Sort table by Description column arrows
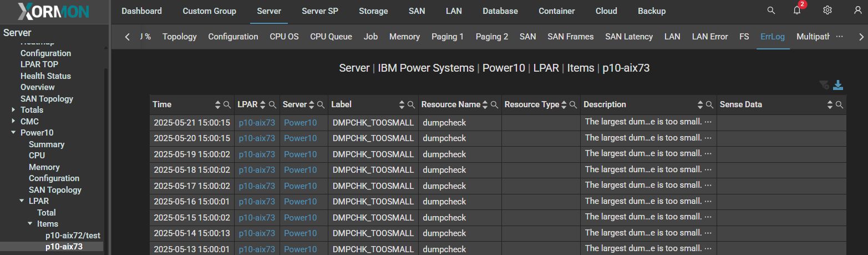 click(x=700, y=104)
